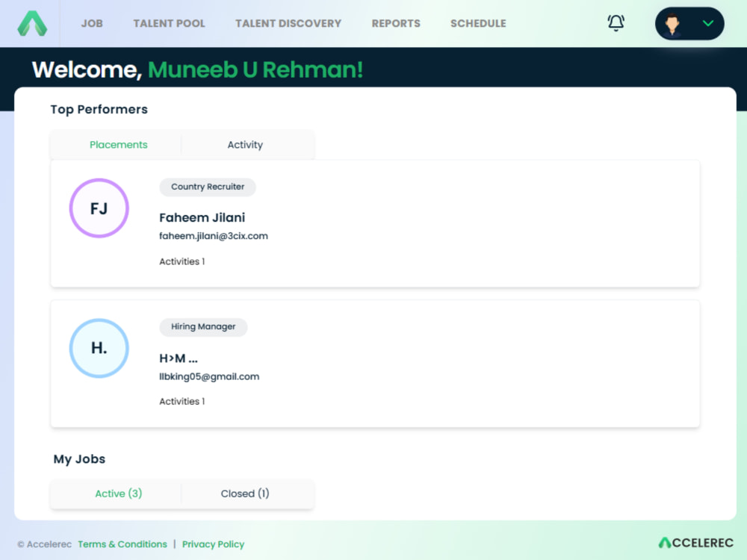Image resolution: width=747 pixels, height=560 pixels.
Task: Open the SCHEDULE section
Action: coord(478,23)
